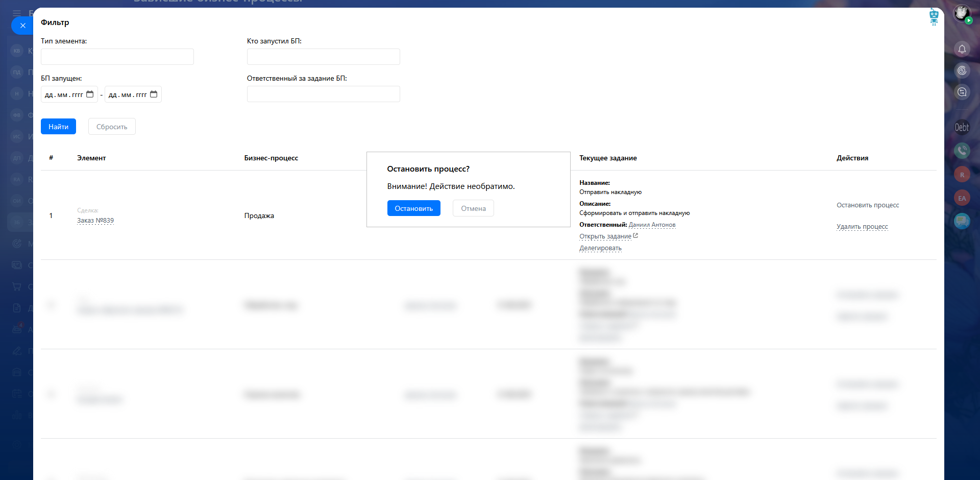
Task: Focus the Ответственный за задание БП field
Action: pyautogui.click(x=324, y=94)
